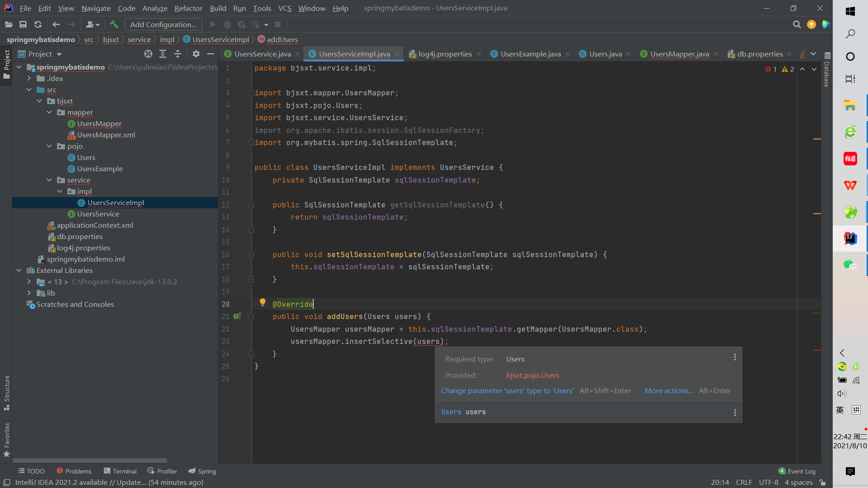Viewport: 868px width, 488px height.
Task: Quick-fix lightbulb on line 20
Action: [262, 303]
